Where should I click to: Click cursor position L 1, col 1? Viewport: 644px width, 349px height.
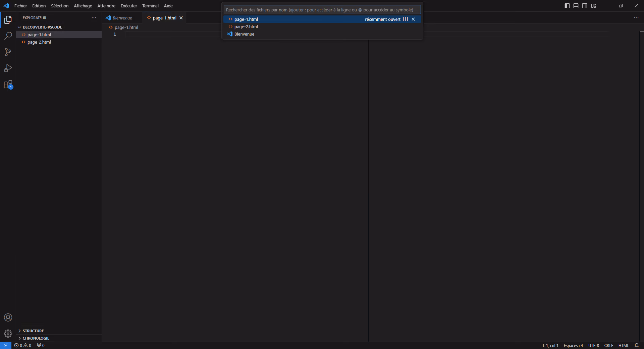click(x=550, y=345)
